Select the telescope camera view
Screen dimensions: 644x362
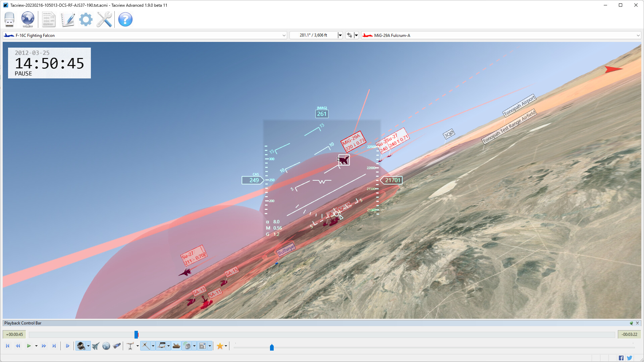coord(117,346)
